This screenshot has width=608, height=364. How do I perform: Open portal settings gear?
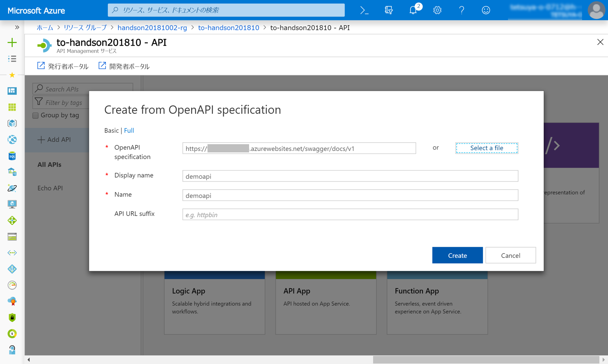[437, 11]
